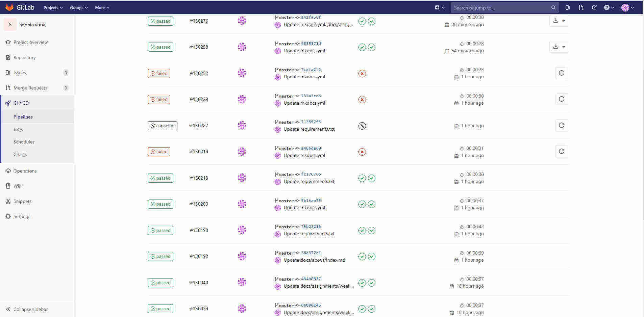The width and height of the screenshot is (644, 317).
Task: Open first passed stage of pipeline #130258
Action: [x=362, y=47]
